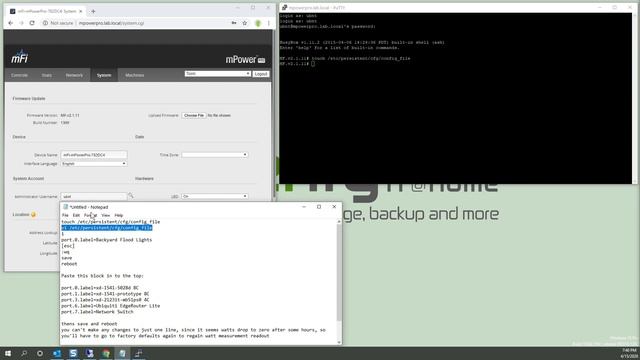Open the Interface Language dropdown
Viewport: 640px width, 360px height.
pyautogui.click(x=94, y=164)
